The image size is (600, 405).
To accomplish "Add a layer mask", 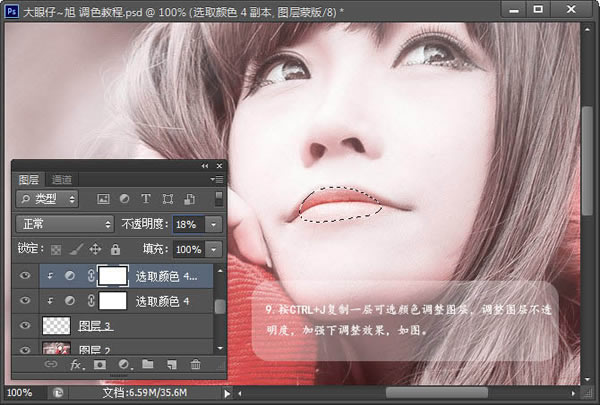I will point(100,365).
